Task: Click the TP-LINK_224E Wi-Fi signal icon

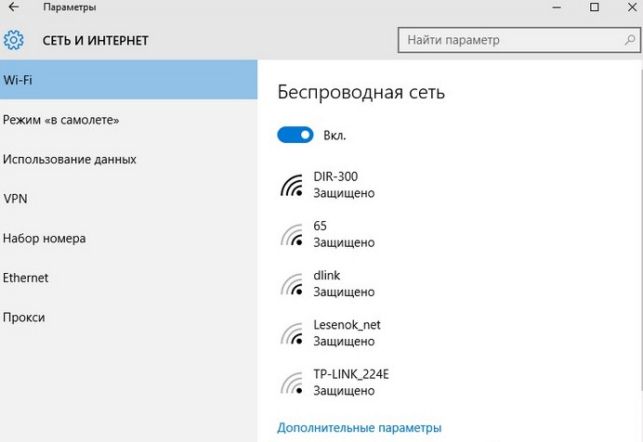Action: click(292, 383)
